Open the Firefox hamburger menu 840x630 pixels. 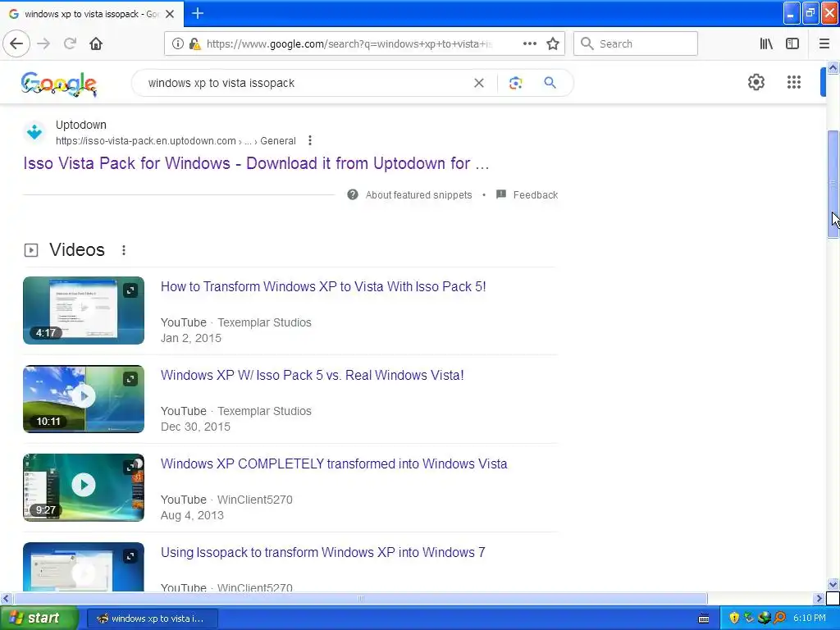tap(824, 44)
